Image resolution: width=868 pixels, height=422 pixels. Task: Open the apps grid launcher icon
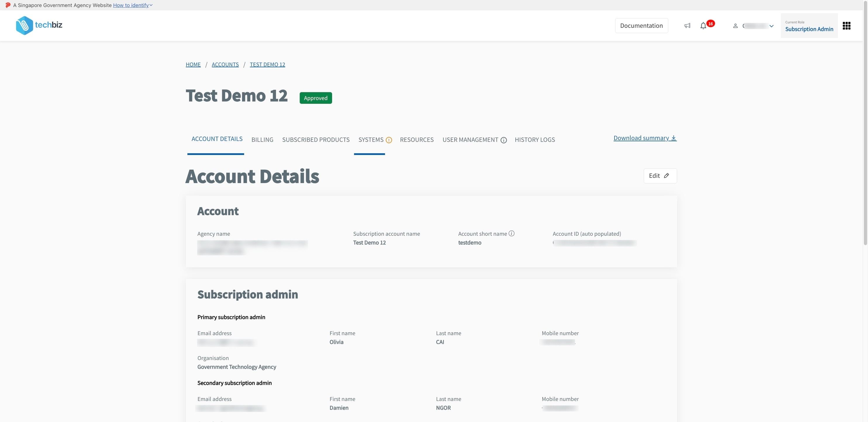tap(846, 26)
